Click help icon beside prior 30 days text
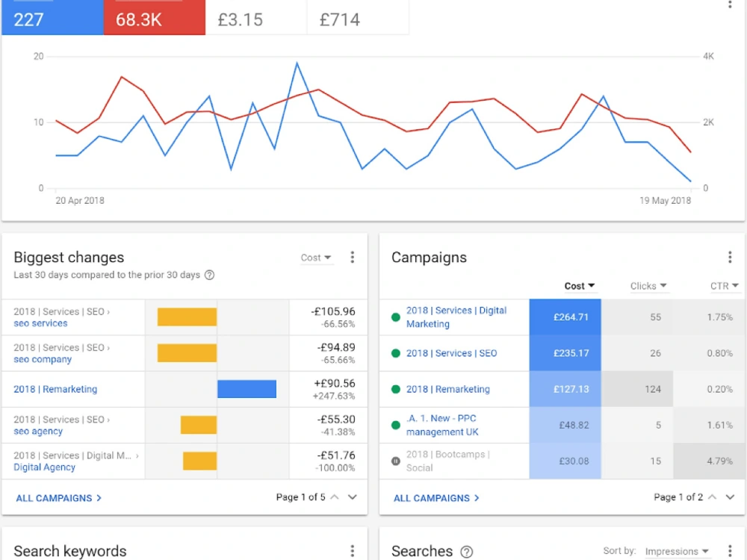747x560 pixels. 209,276
